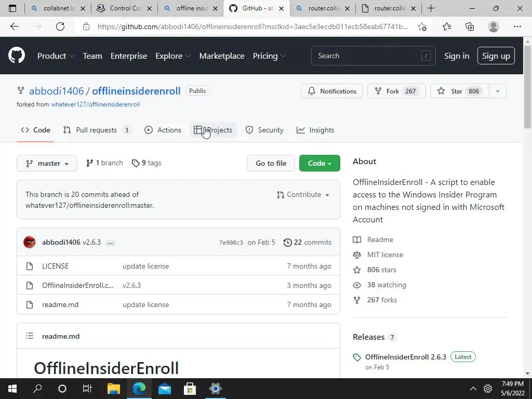Open Edge settings and more ellipsis
This screenshot has width=532, height=399.
517,26
